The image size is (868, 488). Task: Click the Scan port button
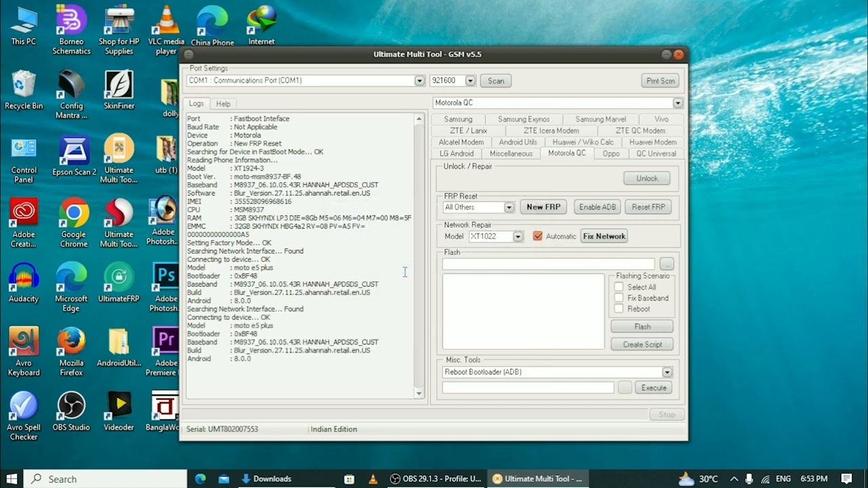(x=496, y=81)
